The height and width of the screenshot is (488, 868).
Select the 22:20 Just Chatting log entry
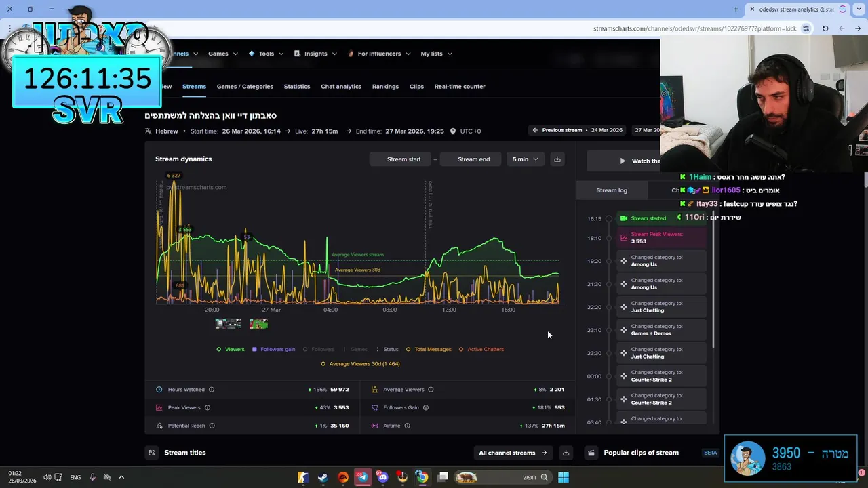pyautogui.click(x=661, y=307)
